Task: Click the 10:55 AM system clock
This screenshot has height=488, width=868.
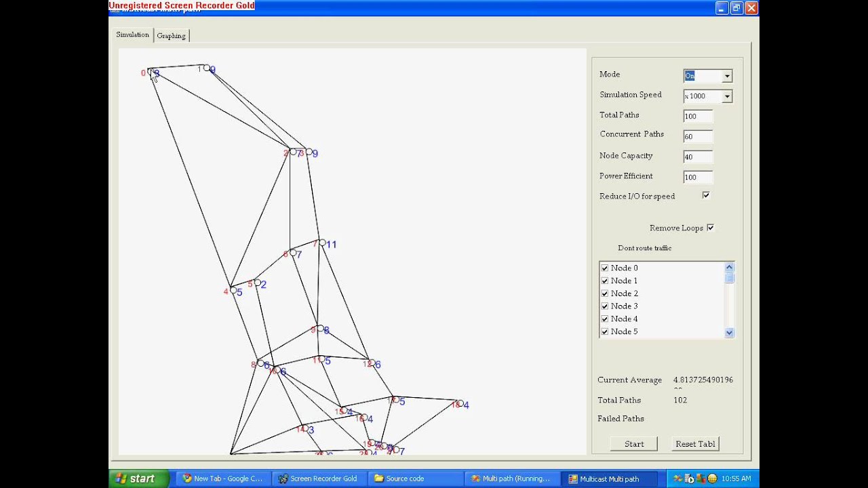Action: pos(736,479)
